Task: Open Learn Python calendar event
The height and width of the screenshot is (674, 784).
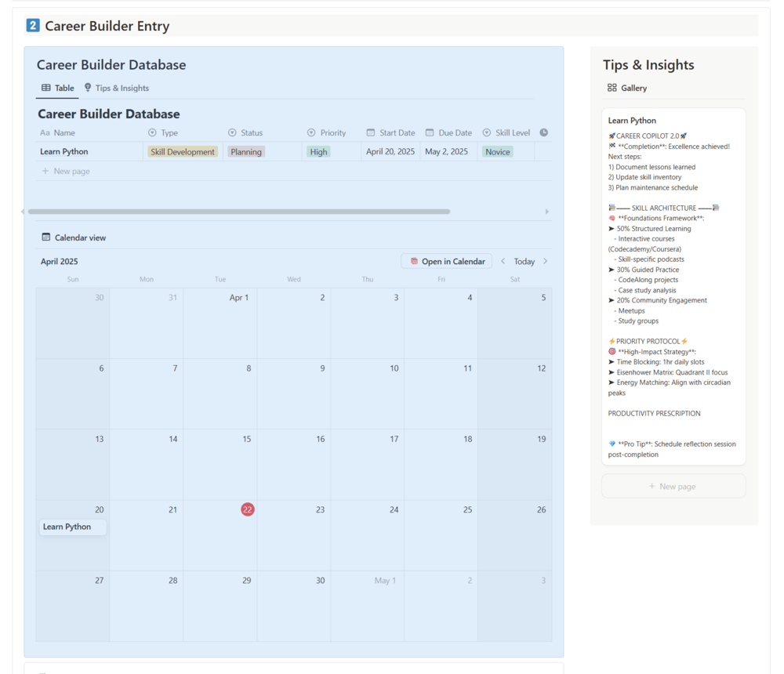Action: (73, 527)
